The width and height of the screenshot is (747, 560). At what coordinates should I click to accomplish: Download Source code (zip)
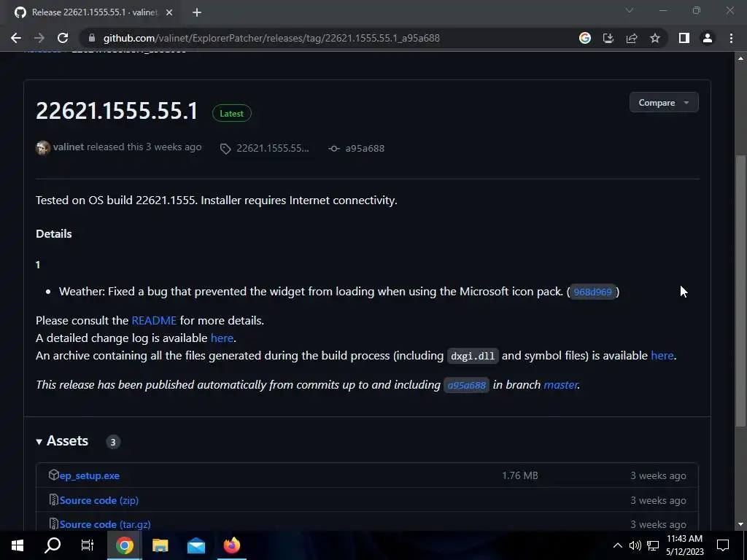[99, 500]
